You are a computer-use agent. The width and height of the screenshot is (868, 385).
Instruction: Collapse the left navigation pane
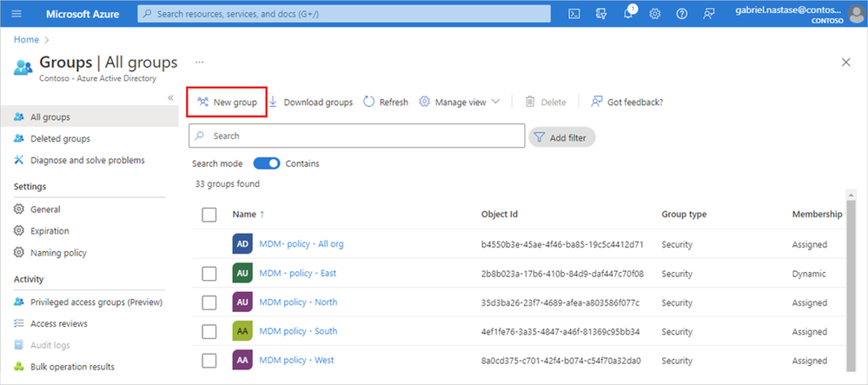pyautogui.click(x=170, y=97)
